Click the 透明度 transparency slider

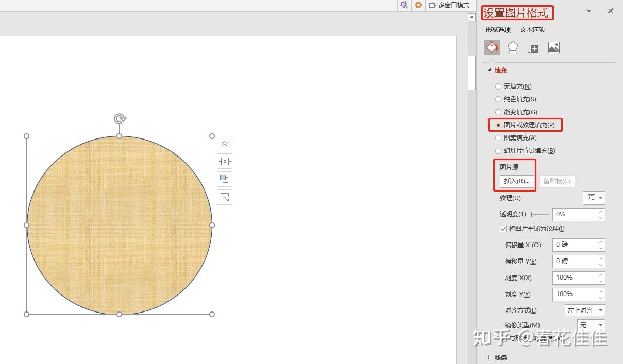coord(540,214)
